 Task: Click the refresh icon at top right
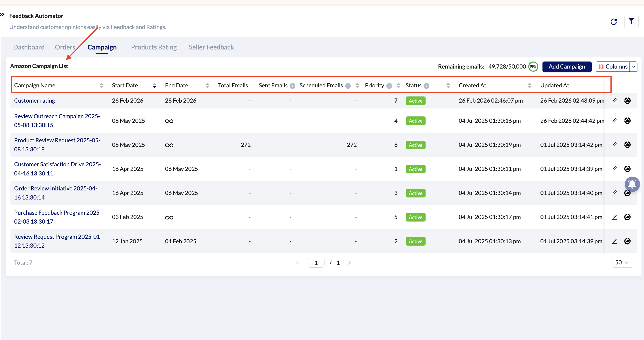(613, 22)
